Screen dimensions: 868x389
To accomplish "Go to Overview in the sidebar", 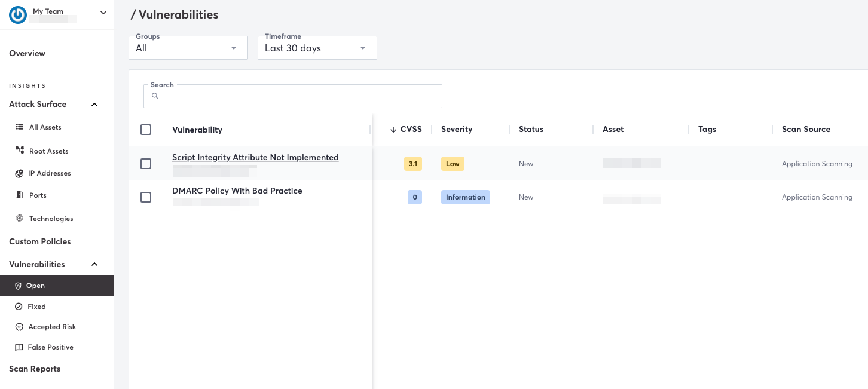I will tap(27, 53).
